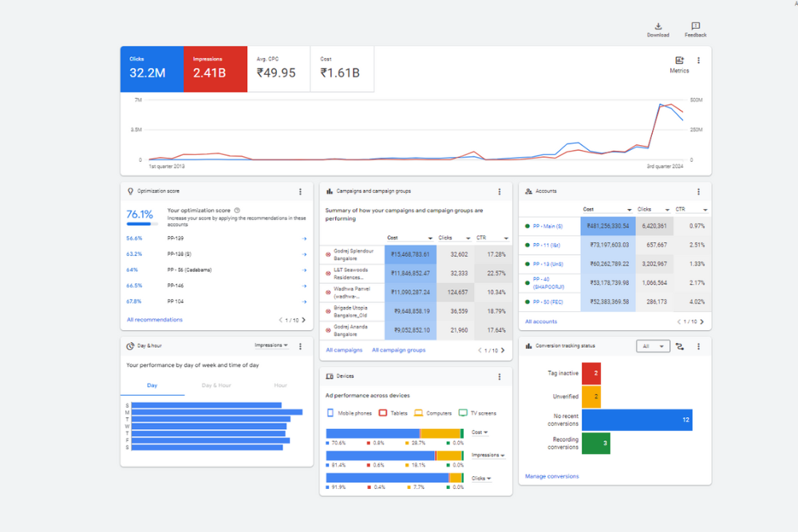This screenshot has height=532, width=798.
Task: Select the Hour tab
Action: tap(280, 385)
